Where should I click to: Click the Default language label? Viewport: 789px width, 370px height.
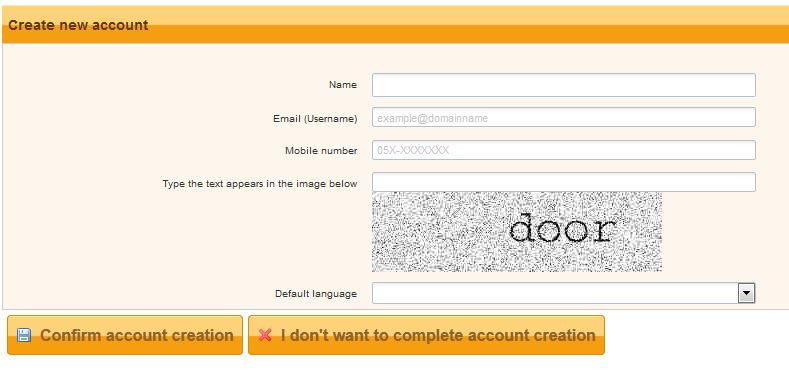316,294
